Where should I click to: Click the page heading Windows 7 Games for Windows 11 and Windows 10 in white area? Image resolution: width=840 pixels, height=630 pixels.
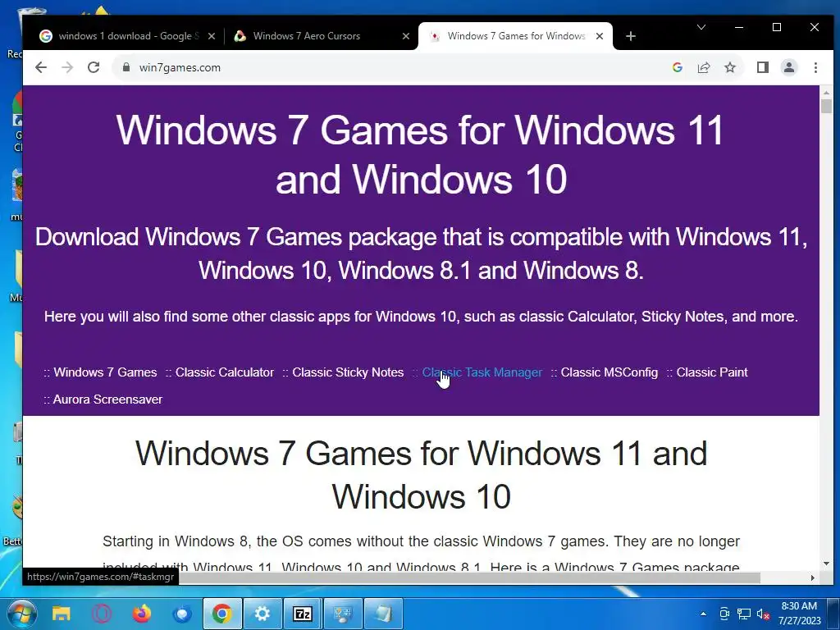[x=421, y=475]
